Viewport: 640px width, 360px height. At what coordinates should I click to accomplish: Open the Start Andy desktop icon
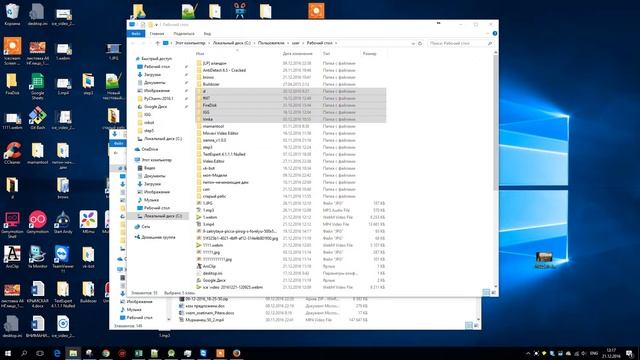(x=62, y=222)
